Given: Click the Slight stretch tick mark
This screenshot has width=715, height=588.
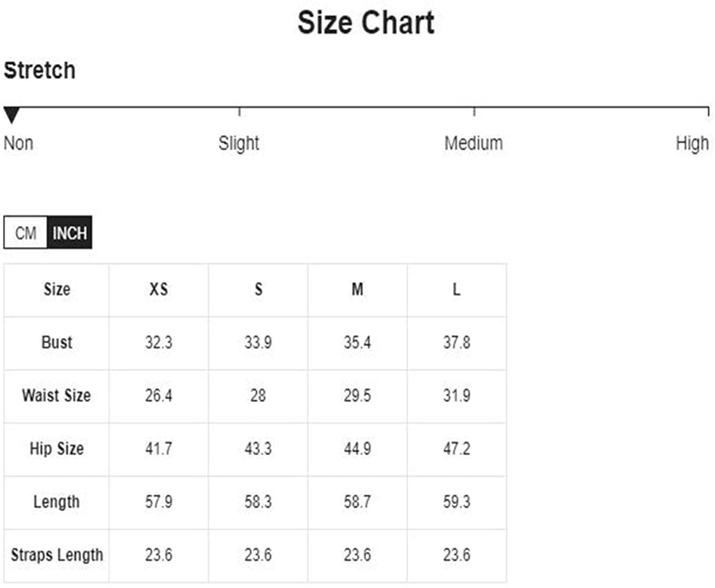Looking at the screenshot, I should [239, 112].
